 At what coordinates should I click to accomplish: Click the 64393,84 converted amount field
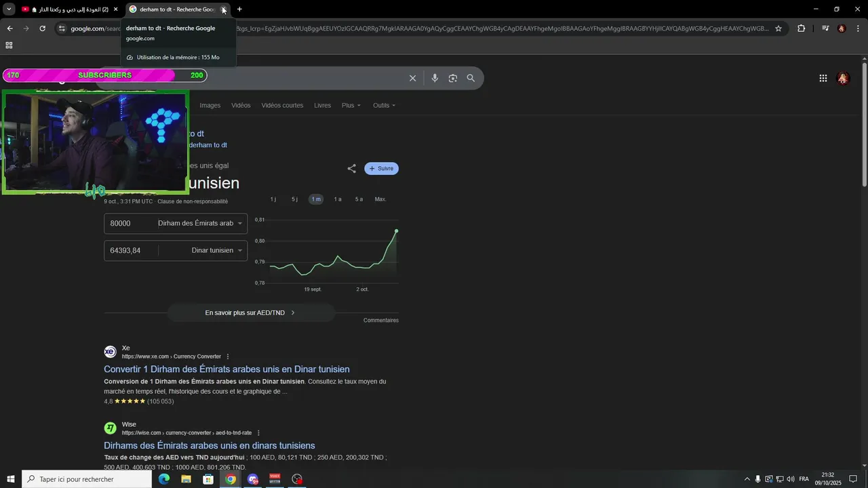[131, 250]
